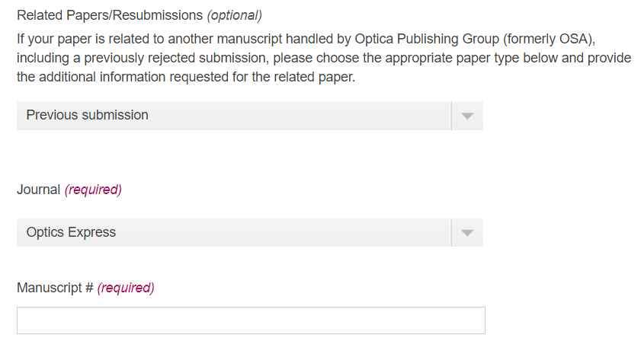The image size is (644, 338).
Task: Click the italic '(optional)' label
Action: click(x=234, y=15)
